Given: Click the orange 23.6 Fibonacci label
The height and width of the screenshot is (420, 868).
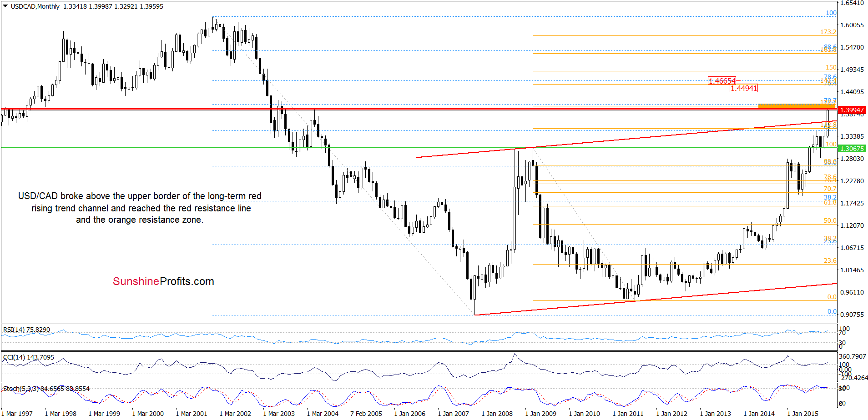Looking at the screenshot, I should pos(830,260).
